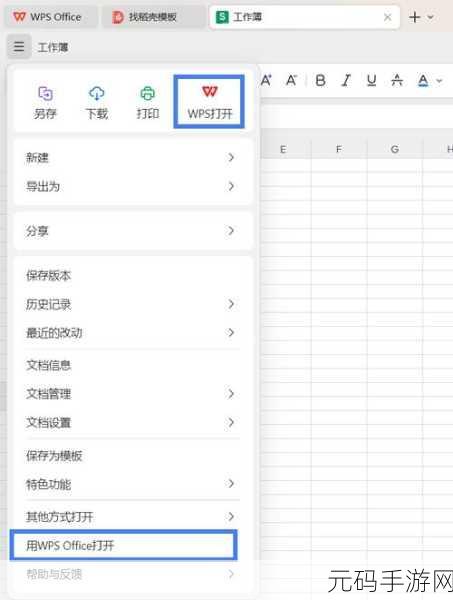Choose 保存为模板 in the menu
Image resolution: width=453 pixels, height=600 pixels.
click(132, 455)
